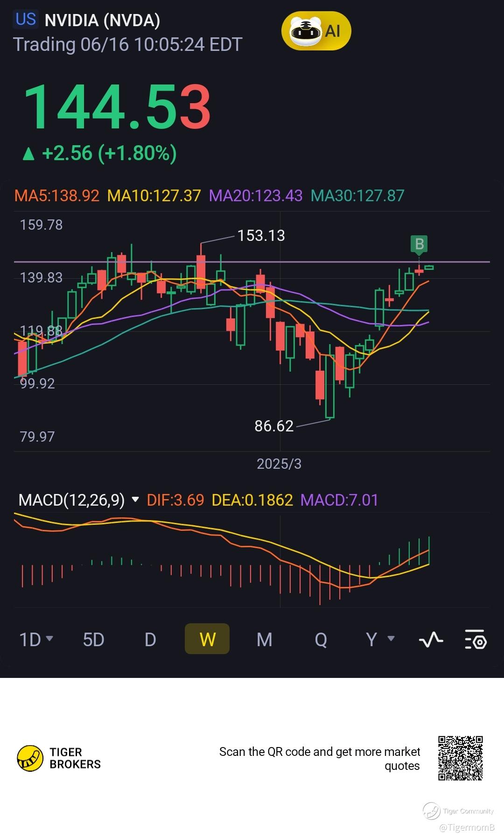Tap the 153.13 high price annotation
The image size is (504, 839).
coord(261,235)
